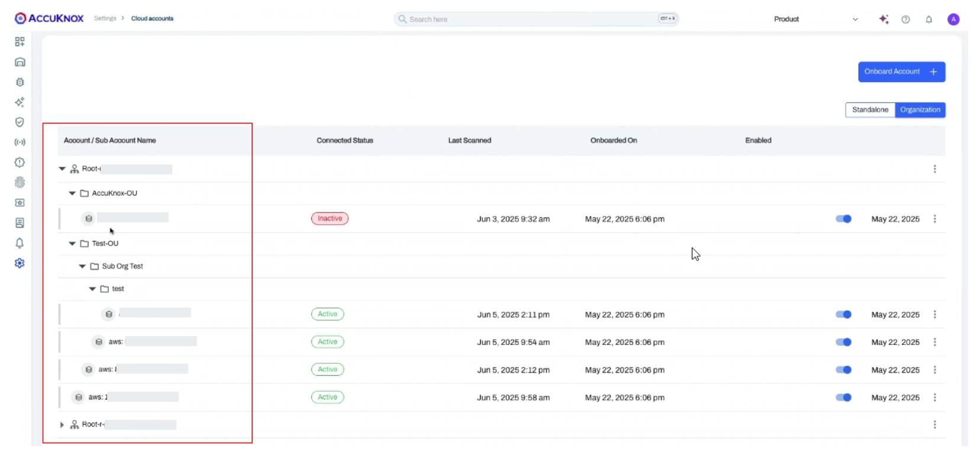The image size is (980, 458).
Task: Open the runtime signal icon in sidebar
Action: [x=20, y=142]
